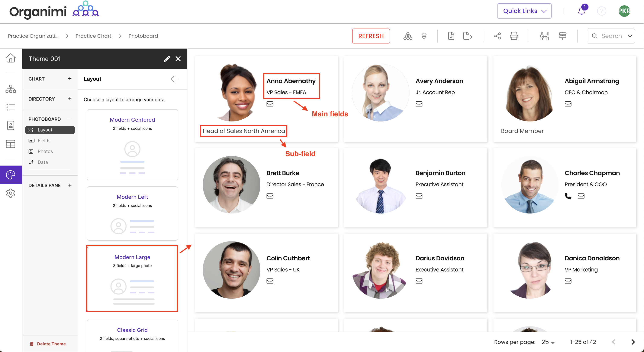The image size is (644, 352).
Task: Click Charles Chapman's email icon
Action: [581, 196]
